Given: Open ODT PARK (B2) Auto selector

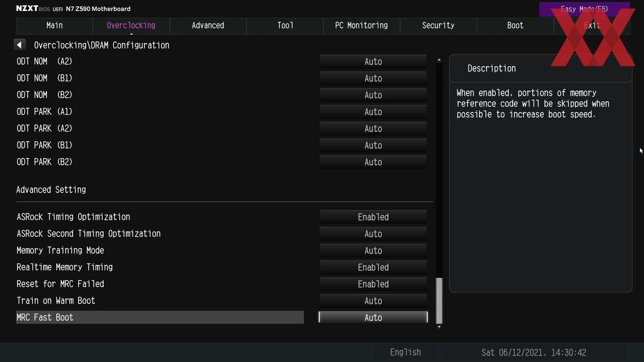Looking at the screenshot, I should coord(373,162).
